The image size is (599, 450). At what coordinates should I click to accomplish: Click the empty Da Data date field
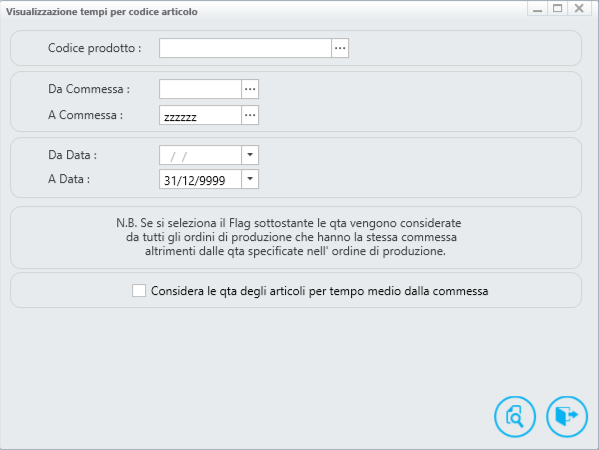pyautogui.click(x=200, y=155)
